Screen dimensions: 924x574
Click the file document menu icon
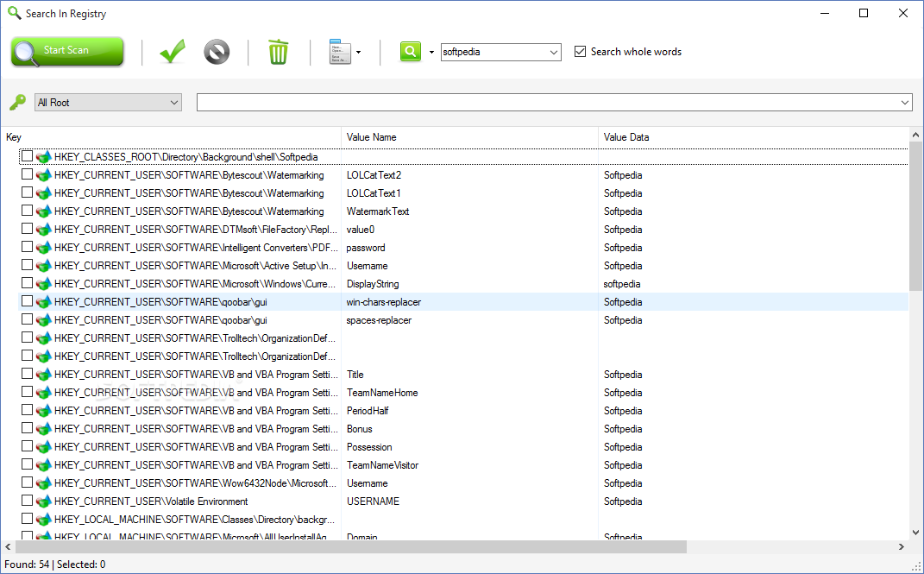pos(340,52)
